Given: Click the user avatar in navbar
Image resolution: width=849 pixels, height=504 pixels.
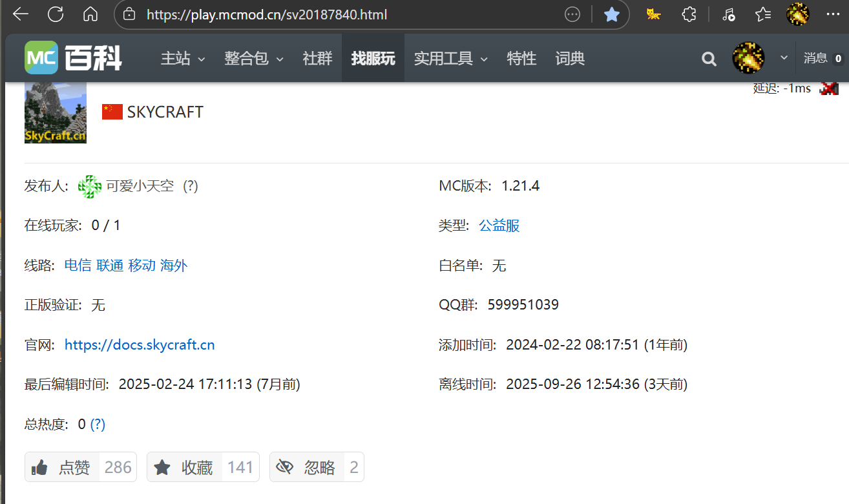Looking at the screenshot, I should 748,58.
